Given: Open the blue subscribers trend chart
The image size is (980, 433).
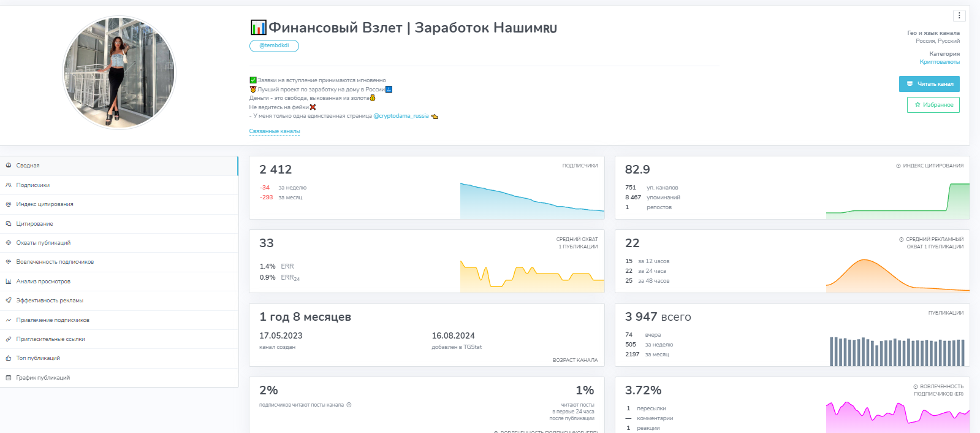Looking at the screenshot, I should pos(532,201).
